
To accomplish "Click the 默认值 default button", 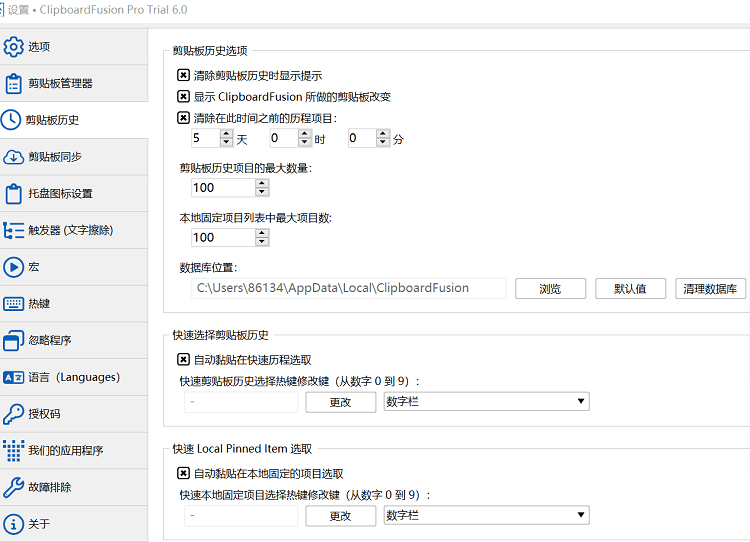I will pos(630,288).
